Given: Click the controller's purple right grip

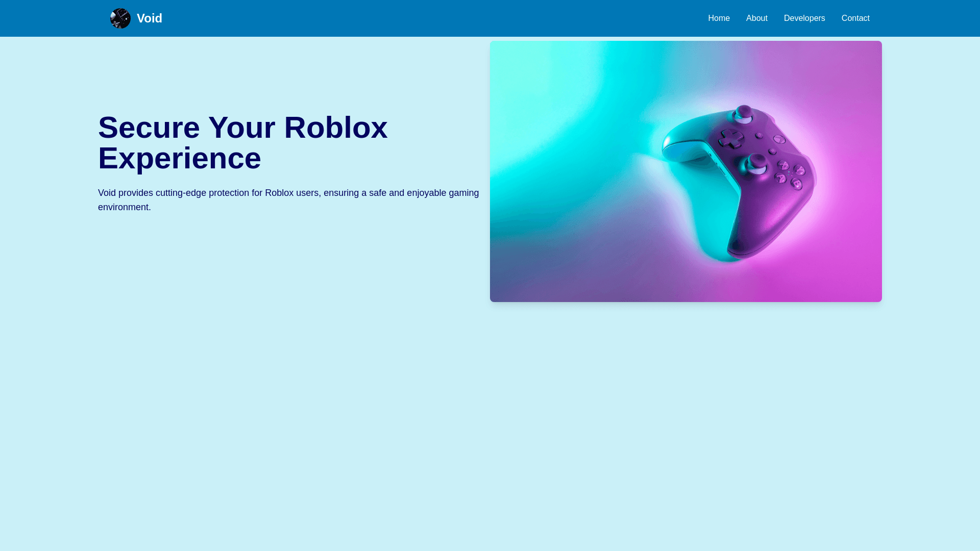Looking at the screenshot, I should click(x=761, y=224).
